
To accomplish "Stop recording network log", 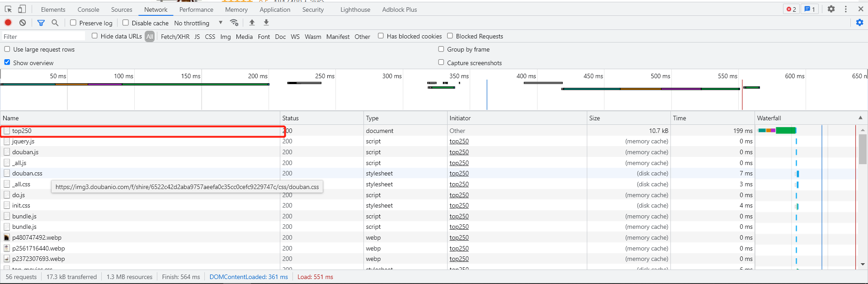I will click(8, 23).
